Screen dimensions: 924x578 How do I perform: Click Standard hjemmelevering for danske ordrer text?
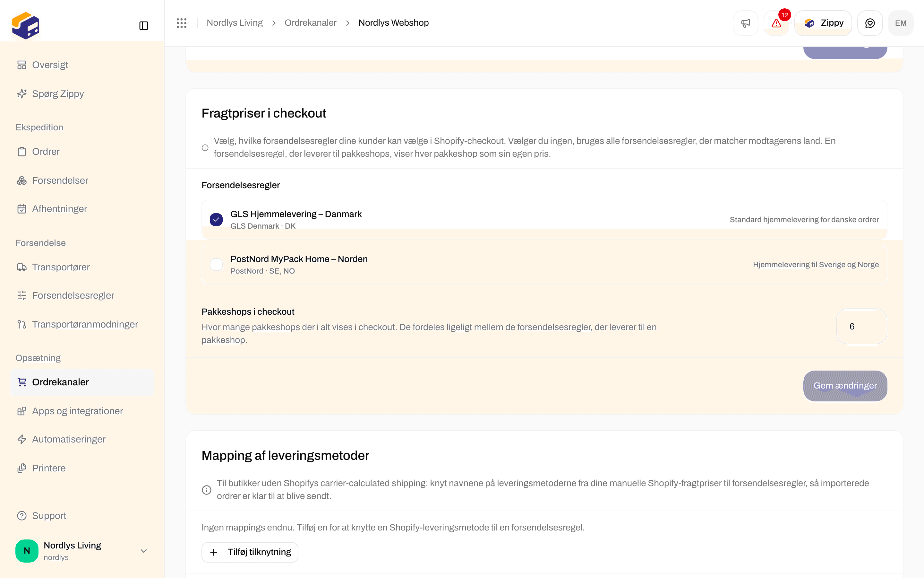point(804,220)
